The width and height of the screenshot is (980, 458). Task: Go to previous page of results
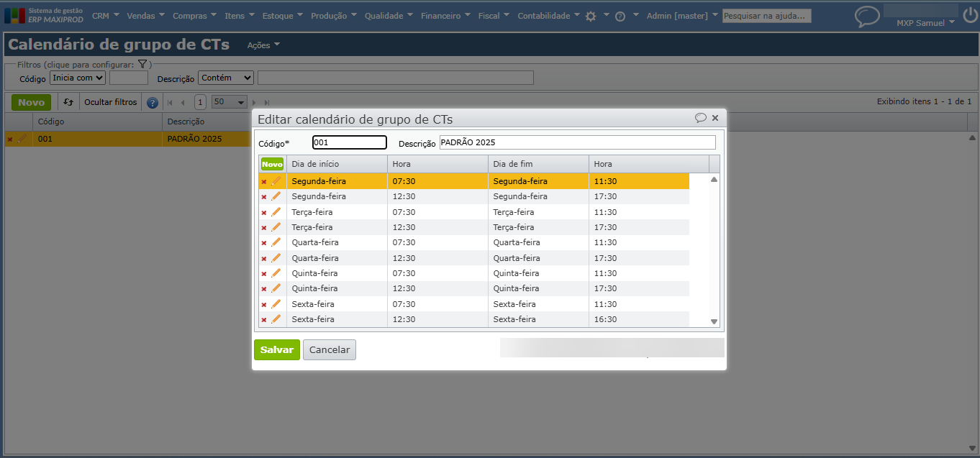pos(183,102)
